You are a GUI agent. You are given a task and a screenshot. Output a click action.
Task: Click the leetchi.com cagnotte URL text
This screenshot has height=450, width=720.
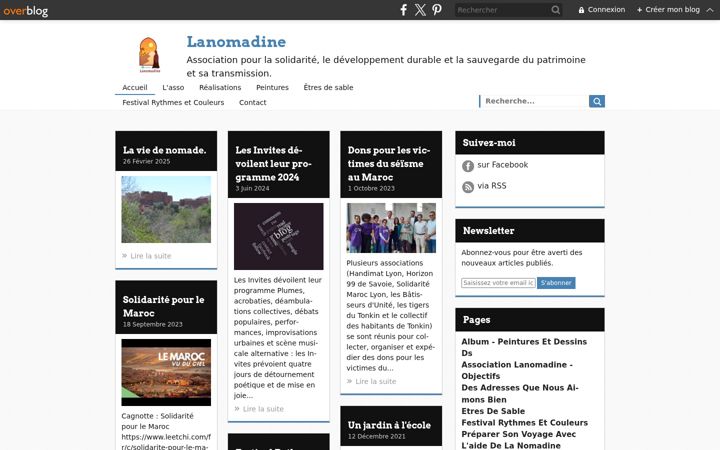[x=166, y=441]
